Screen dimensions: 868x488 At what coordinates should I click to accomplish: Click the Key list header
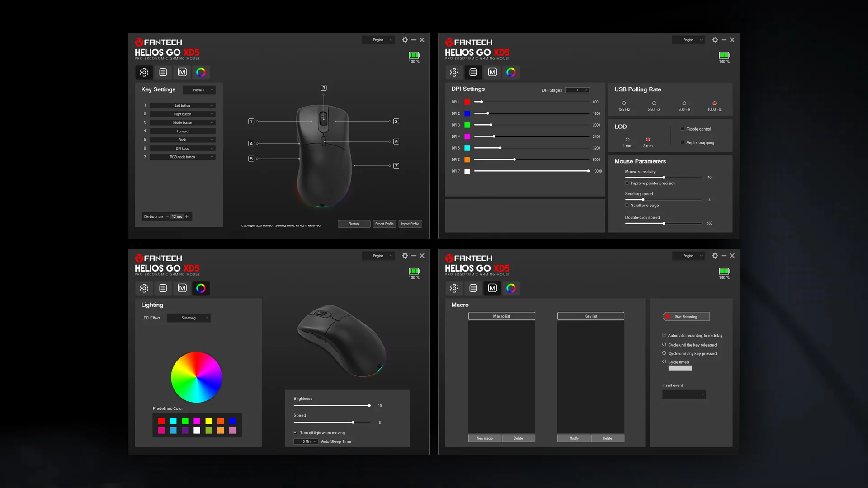[x=590, y=316]
